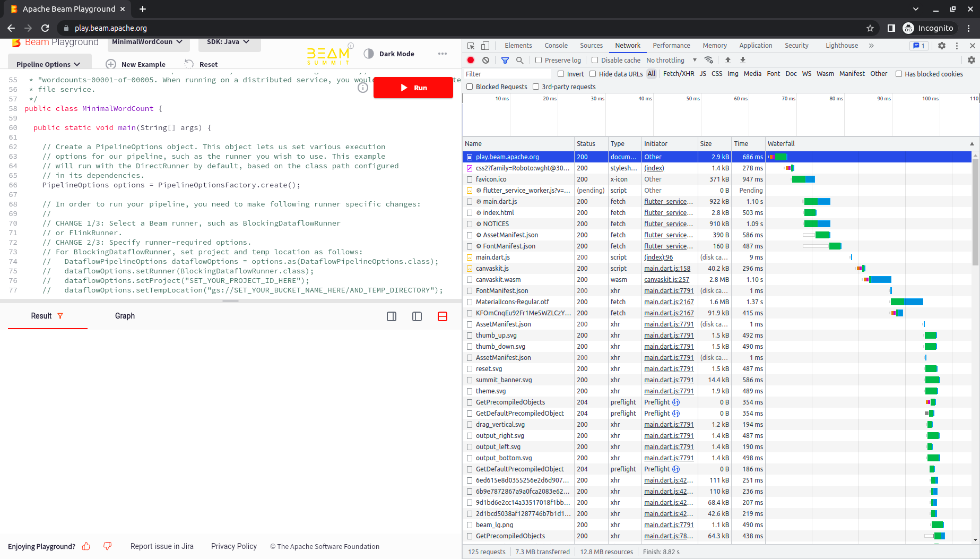Open the SDK: Java dropdown

click(x=229, y=41)
